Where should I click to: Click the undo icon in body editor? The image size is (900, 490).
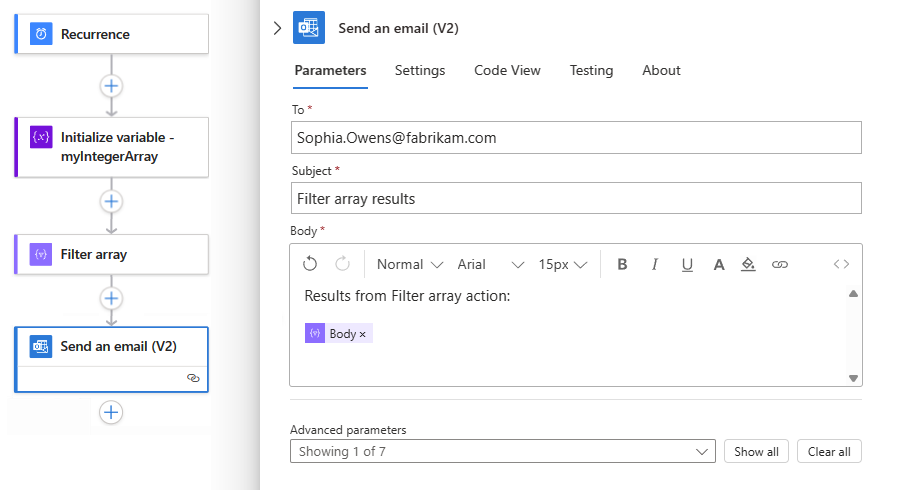click(310, 264)
